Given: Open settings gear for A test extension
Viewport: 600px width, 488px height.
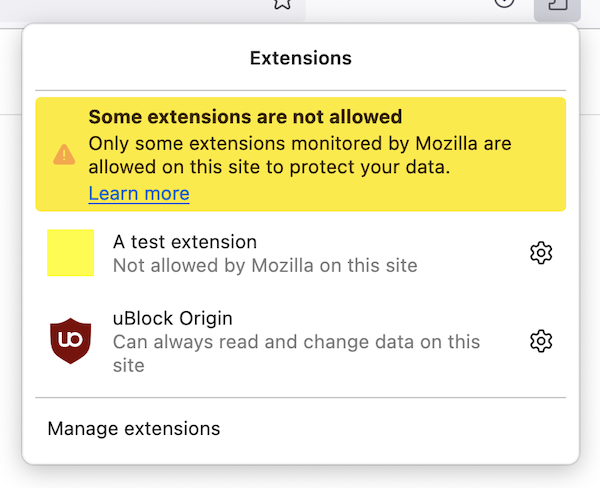Looking at the screenshot, I should click(541, 254).
